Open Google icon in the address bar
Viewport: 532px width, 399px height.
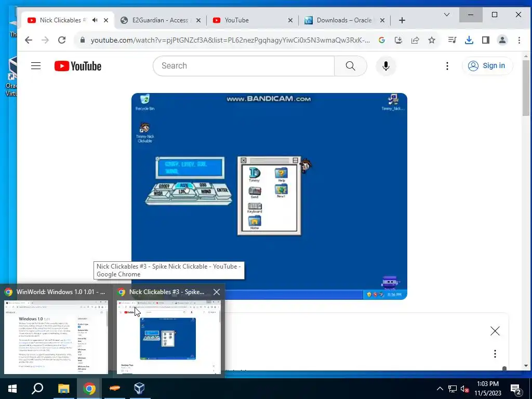coord(382,40)
